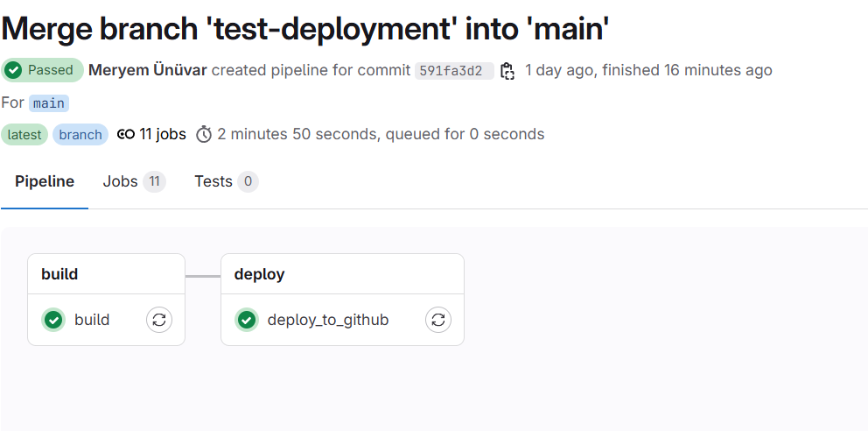868x431 pixels.
Task: Switch to the Jobs tab
Action: click(x=134, y=181)
